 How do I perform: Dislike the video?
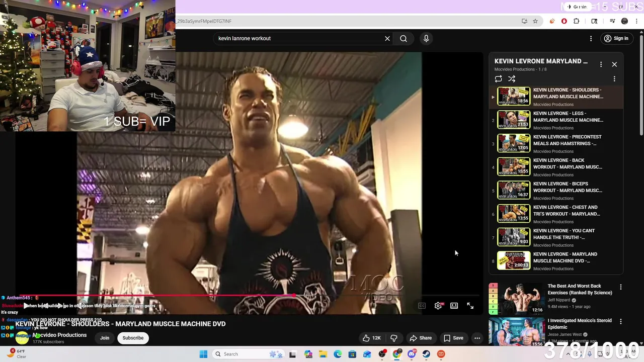tap(394, 338)
